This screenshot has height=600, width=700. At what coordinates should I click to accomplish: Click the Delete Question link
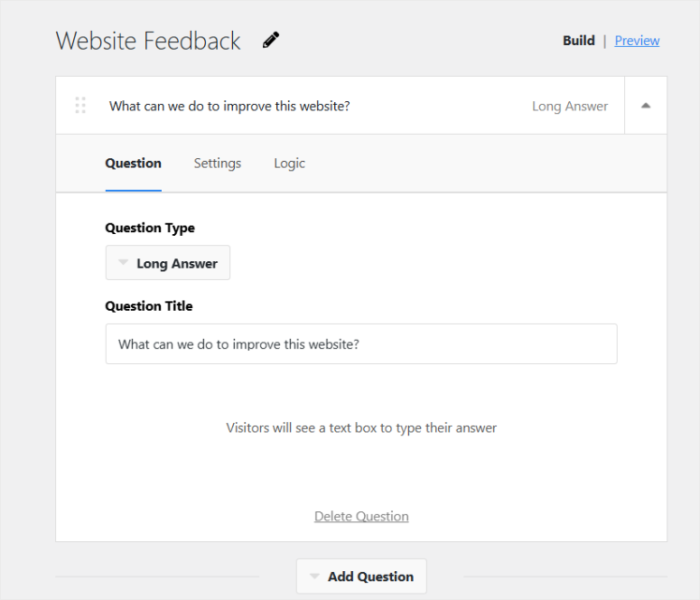(361, 517)
